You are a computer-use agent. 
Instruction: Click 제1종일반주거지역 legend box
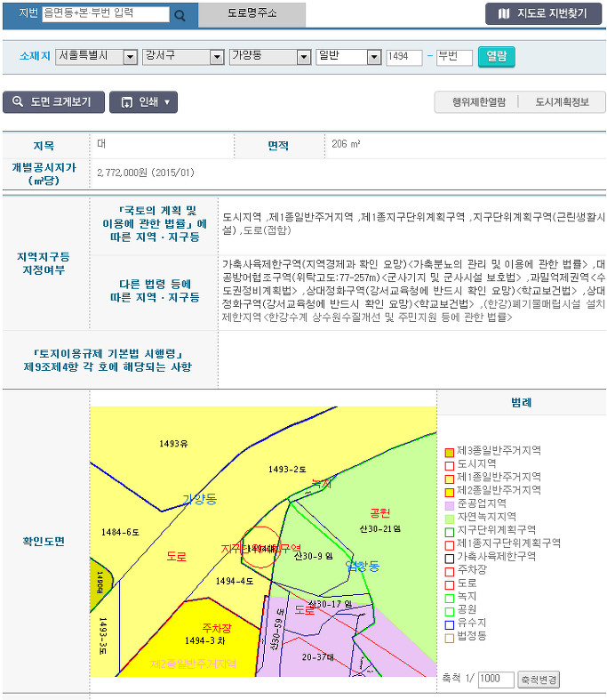click(449, 479)
